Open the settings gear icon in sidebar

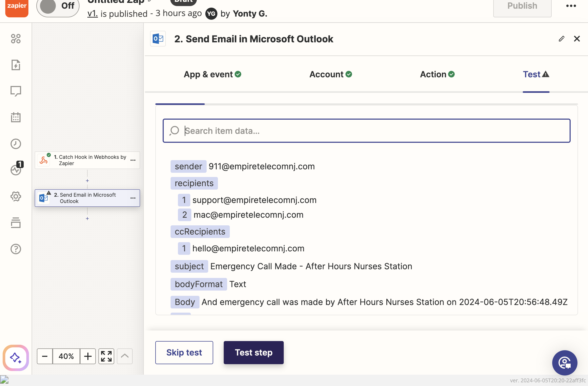(x=16, y=196)
